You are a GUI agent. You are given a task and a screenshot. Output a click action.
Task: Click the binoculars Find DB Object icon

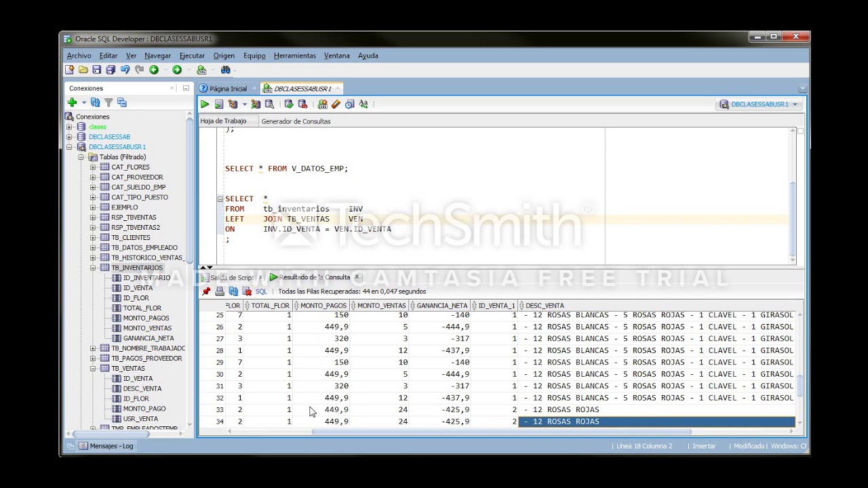point(226,70)
